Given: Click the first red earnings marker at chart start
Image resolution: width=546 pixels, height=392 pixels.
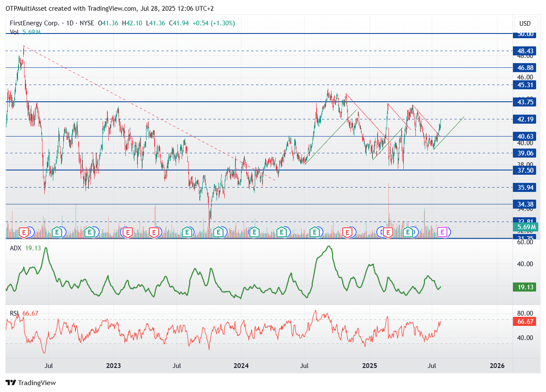Looking at the screenshot, I should [x=24, y=232].
